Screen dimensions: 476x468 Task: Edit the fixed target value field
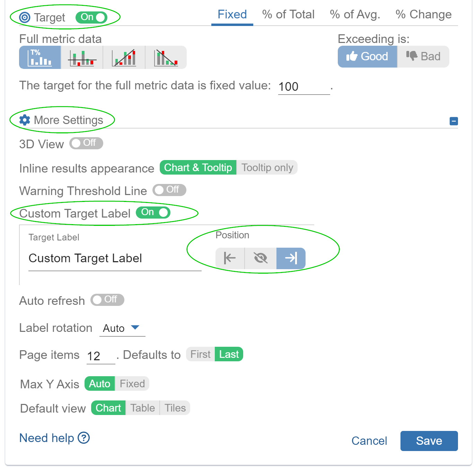pos(302,86)
